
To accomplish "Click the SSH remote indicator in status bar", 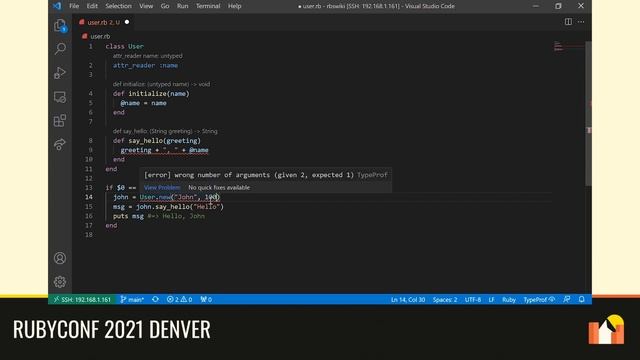I will pos(82,300).
